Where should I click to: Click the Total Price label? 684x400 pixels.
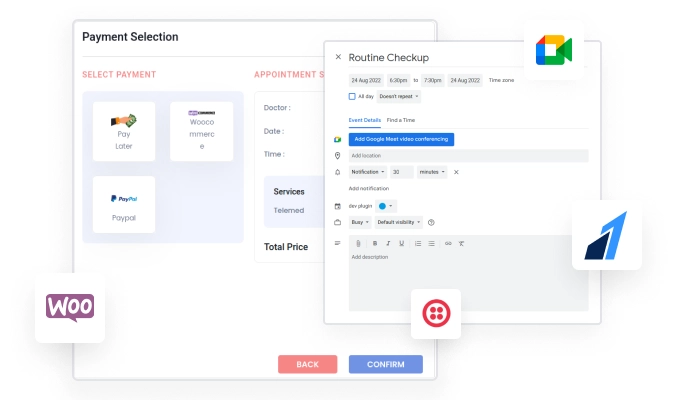point(286,247)
